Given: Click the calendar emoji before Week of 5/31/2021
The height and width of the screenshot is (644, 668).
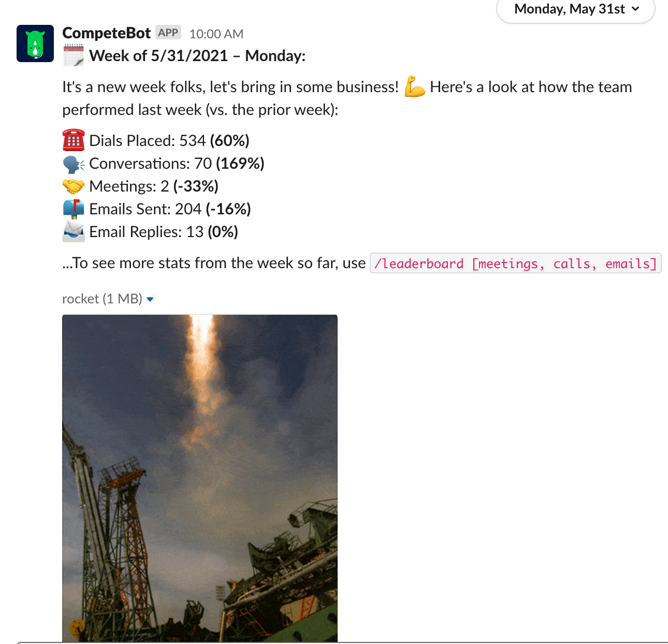Looking at the screenshot, I should 74,55.
